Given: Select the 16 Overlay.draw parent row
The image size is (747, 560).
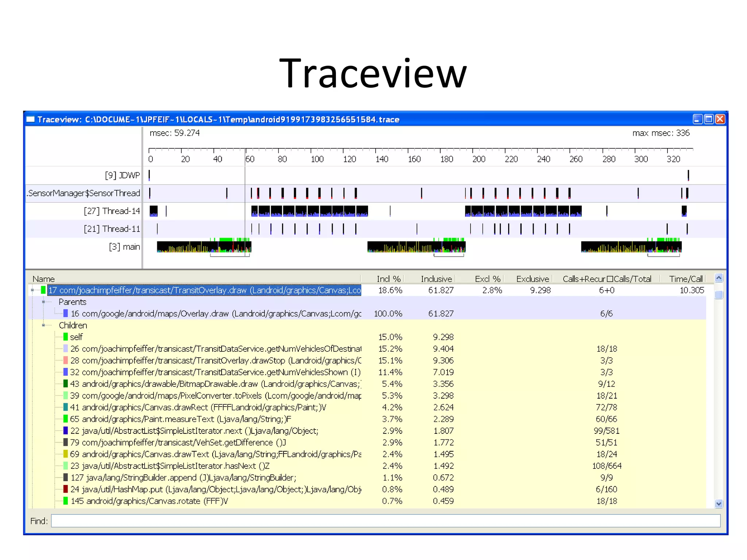Looking at the screenshot, I should click(x=367, y=314).
